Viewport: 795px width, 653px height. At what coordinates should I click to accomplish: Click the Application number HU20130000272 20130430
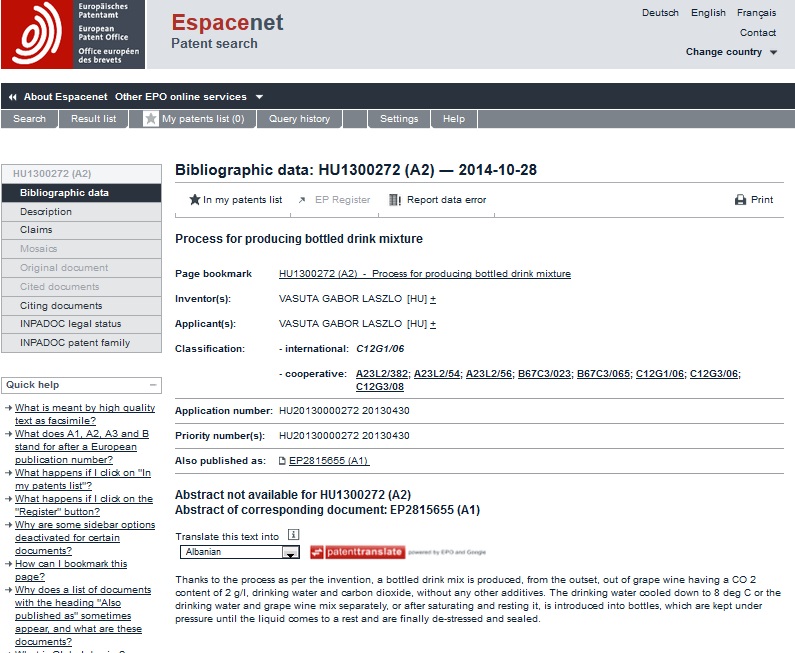coord(344,411)
